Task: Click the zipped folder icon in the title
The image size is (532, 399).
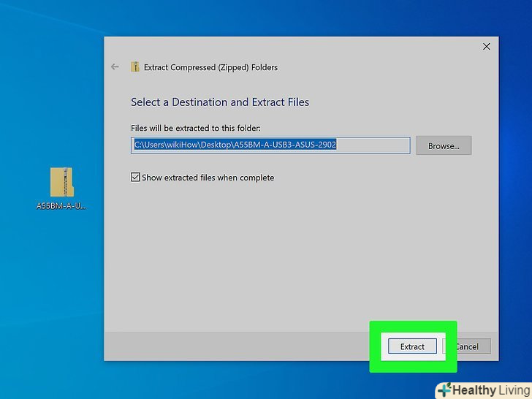Action: [135, 67]
